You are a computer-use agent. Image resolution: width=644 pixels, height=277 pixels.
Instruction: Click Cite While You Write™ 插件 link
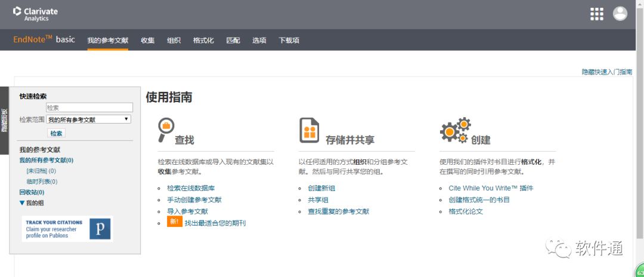coord(491,188)
